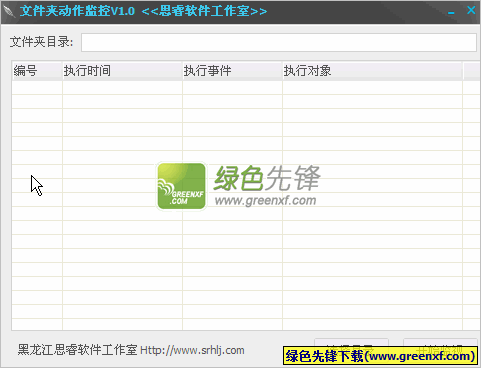The width and height of the screenshot is (481, 368).
Task: Click the 执行事件 column header
Action: [232, 71]
